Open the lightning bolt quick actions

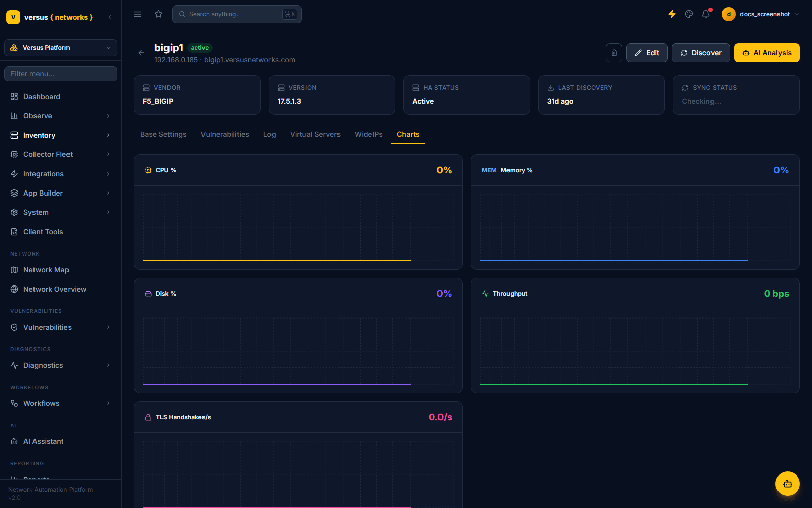[x=672, y=14]
